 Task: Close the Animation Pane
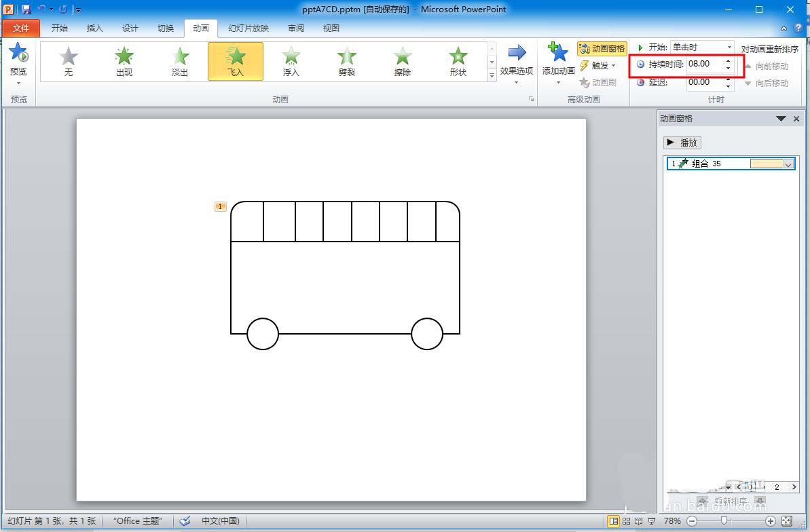point(796,119)
